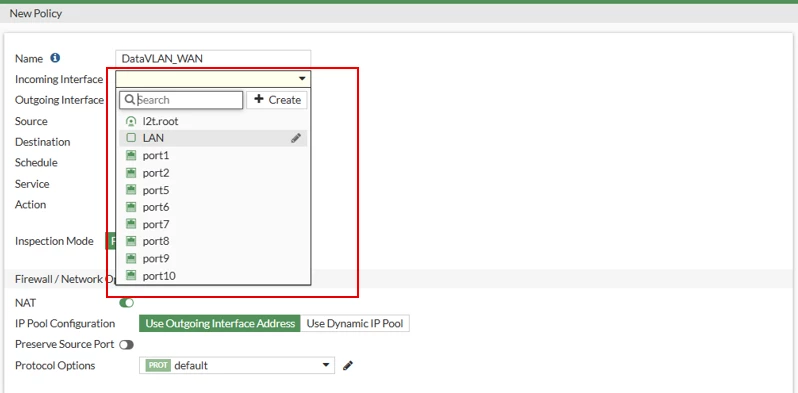The width and height of the screenshot is (798, 393).
Task: Click the search magnifier icon
Action: (130, 100)
